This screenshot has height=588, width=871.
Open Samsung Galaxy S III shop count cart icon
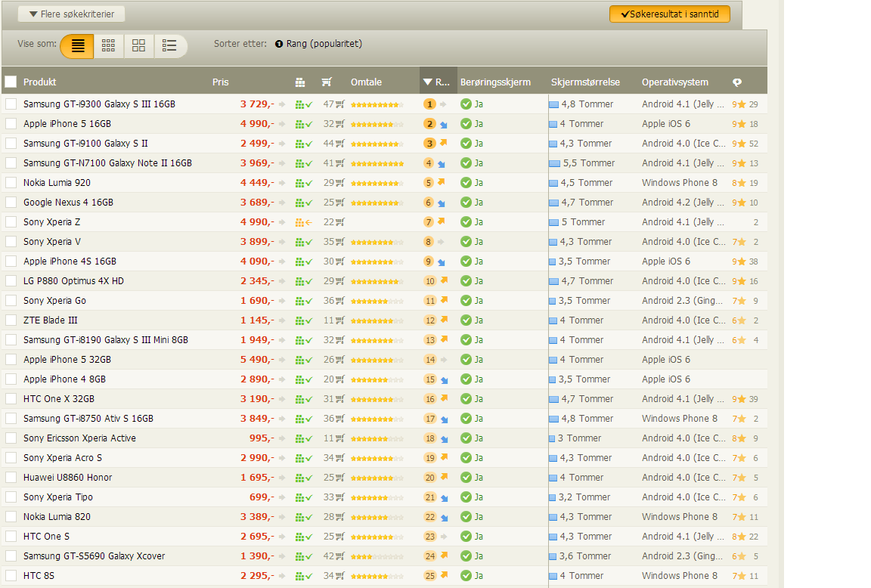[x=340, y=104]
